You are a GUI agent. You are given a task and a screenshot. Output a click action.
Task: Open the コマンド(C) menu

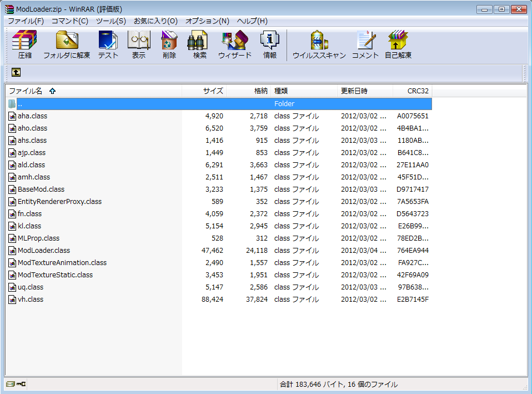(x=70, y=21)
